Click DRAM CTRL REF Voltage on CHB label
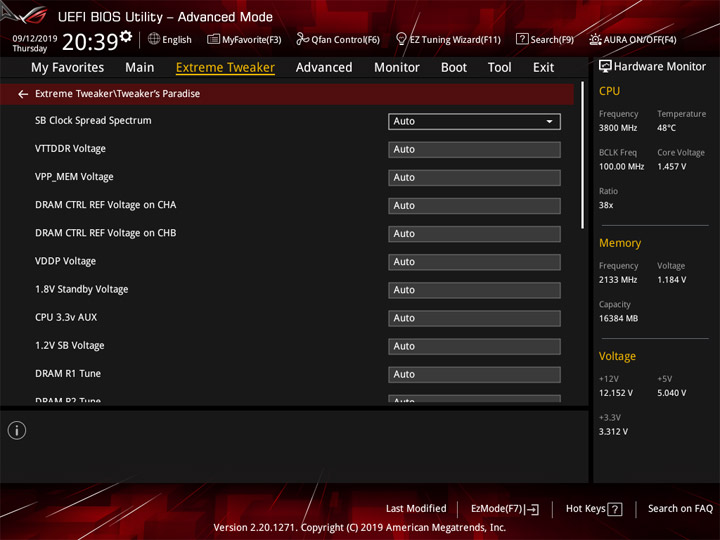The width and height of the screenshot is (720, 540). point(106,233)
